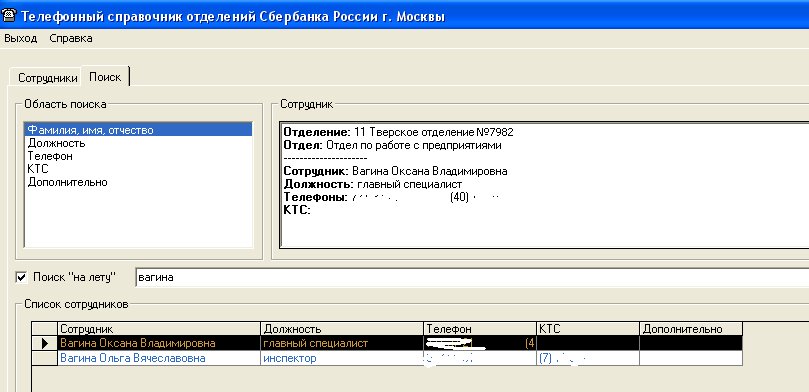Click the Должность line in details panel
Screen dimensions: 809x392
(x=373, y=184)
